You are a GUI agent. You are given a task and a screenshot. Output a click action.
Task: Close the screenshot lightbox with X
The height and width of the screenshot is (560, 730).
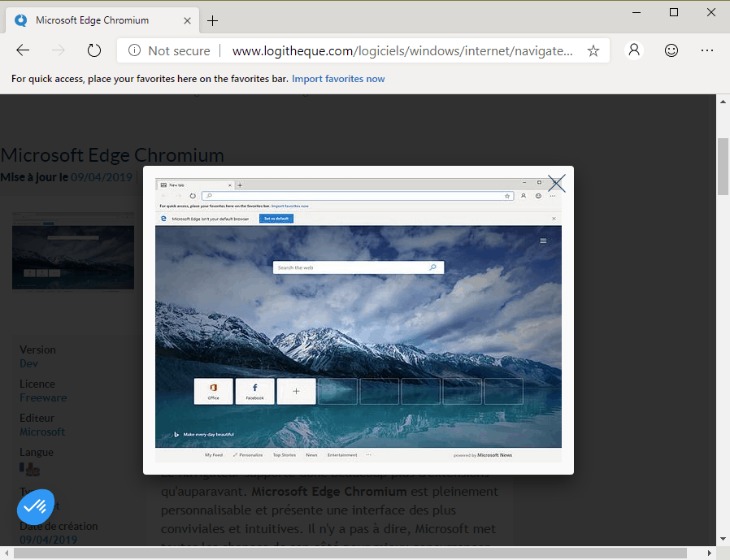coord(556,183)
